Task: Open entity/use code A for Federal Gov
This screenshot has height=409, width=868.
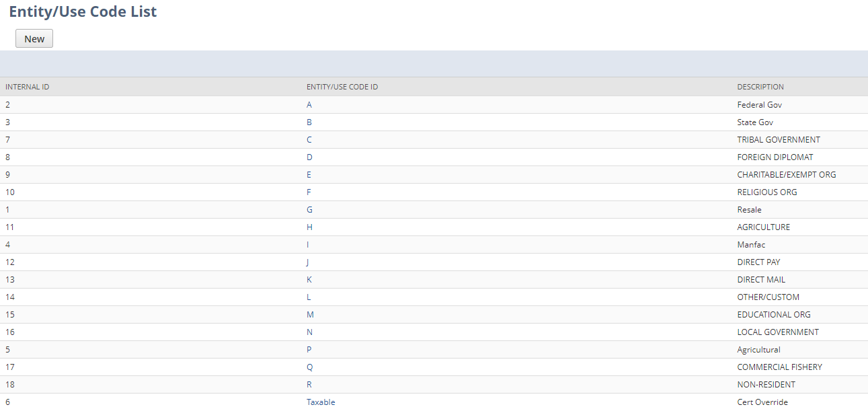Action: (x=309, y=104)
